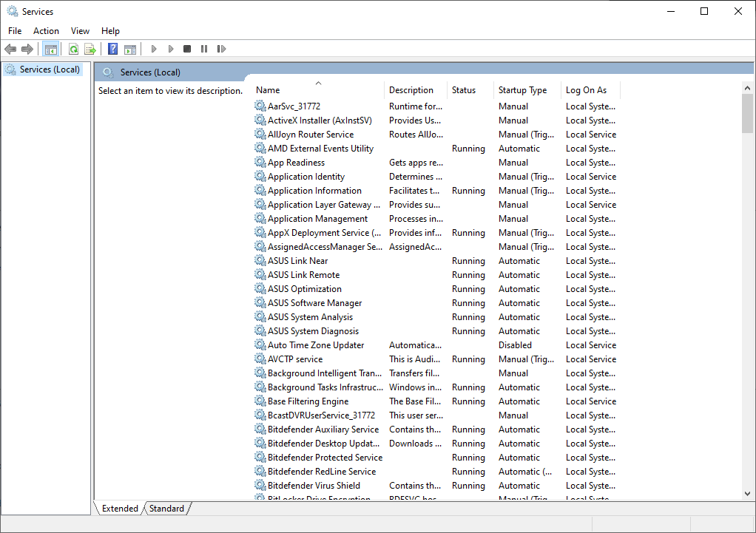
Task: Sort services by Startup Type column header
Action: click(522, 90)
